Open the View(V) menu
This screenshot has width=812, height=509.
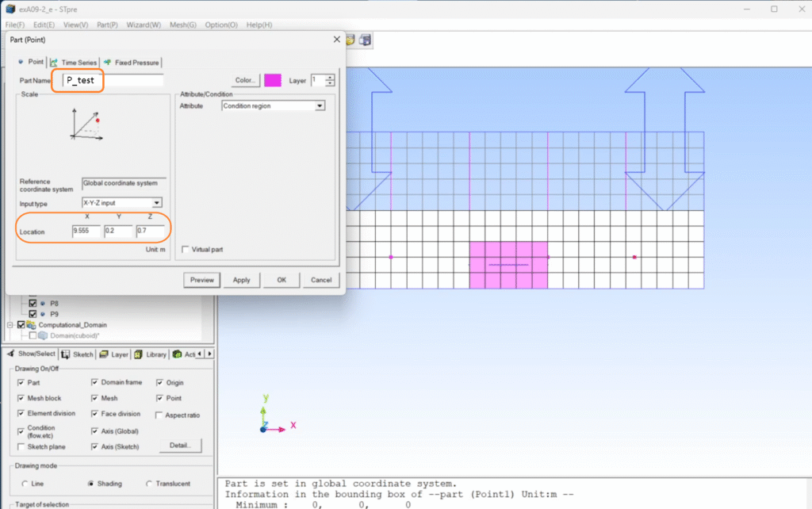click(75, 25)
